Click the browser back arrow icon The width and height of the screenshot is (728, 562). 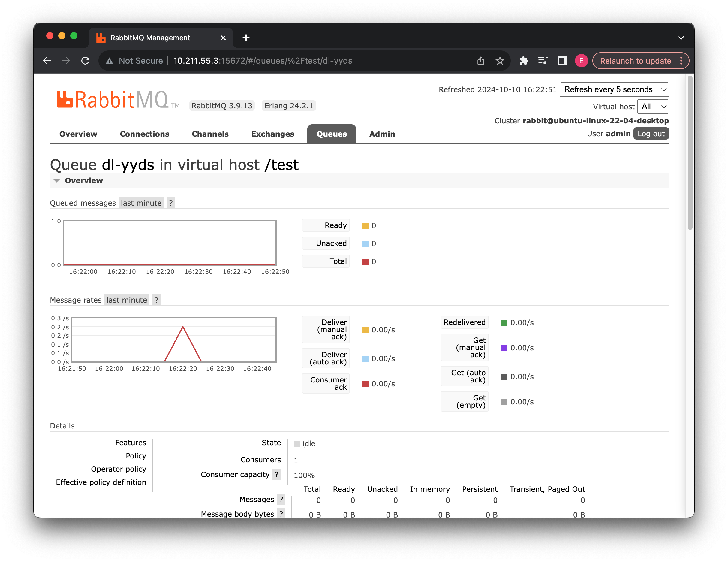click(x=47, y=61)
